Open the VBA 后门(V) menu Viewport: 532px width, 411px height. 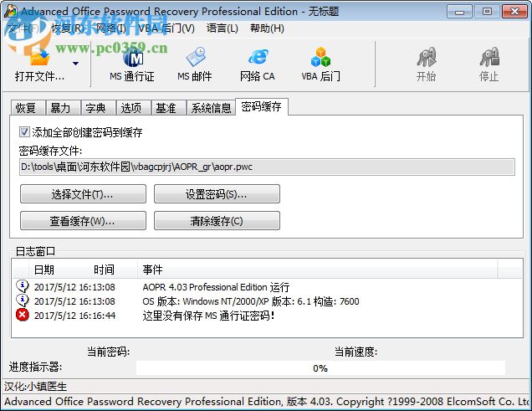point(166,28)
